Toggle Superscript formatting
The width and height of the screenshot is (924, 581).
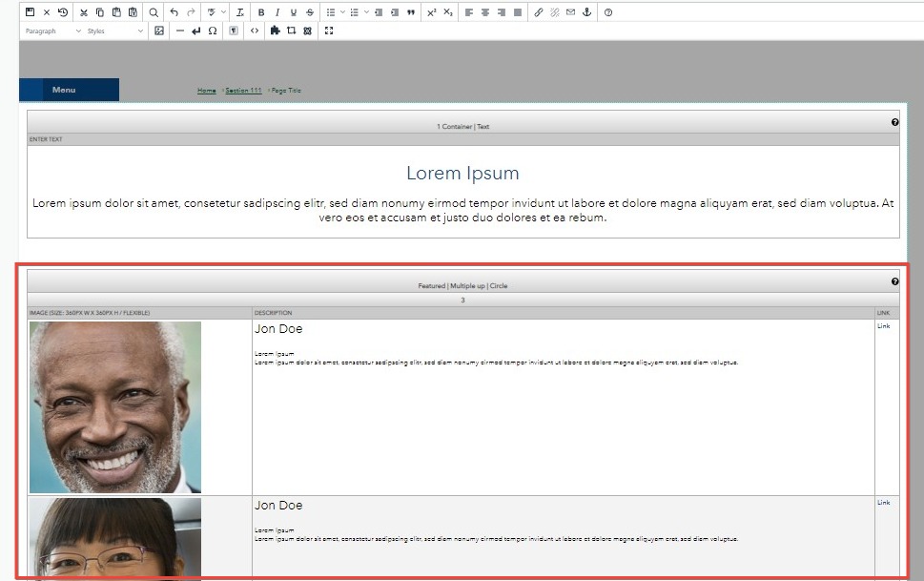click(x=431, y=11)
